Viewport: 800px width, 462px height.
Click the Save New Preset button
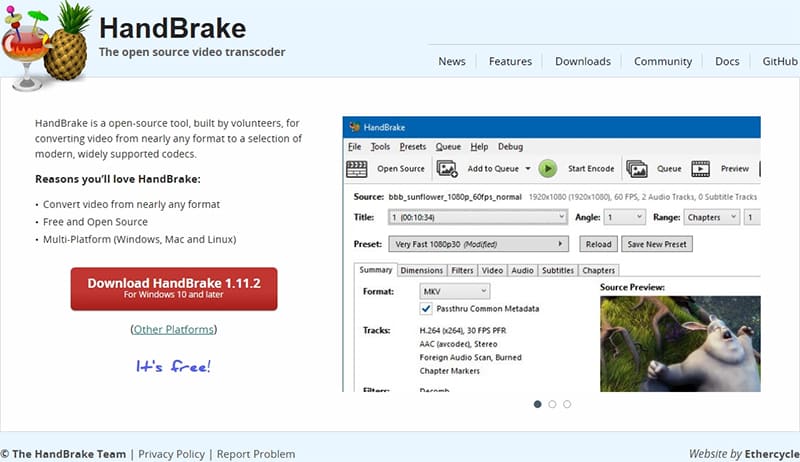(657, 244)
